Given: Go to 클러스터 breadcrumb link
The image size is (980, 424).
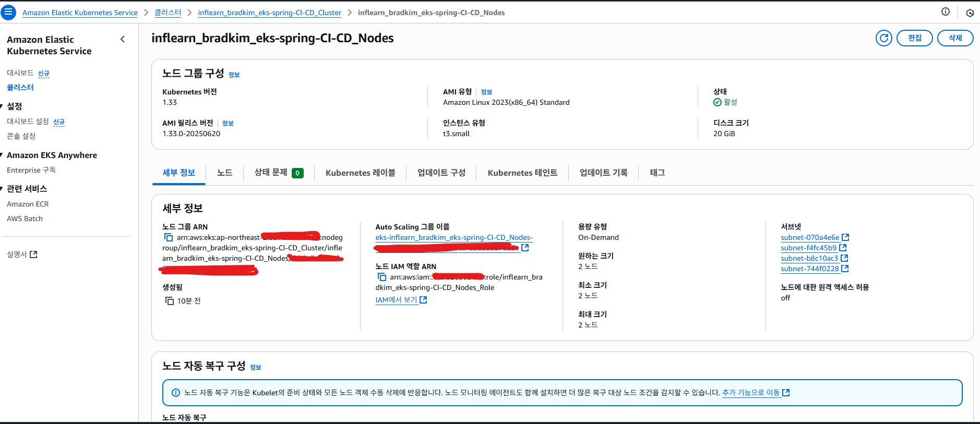Looking at the screenshot, I should tap(168, 13).
